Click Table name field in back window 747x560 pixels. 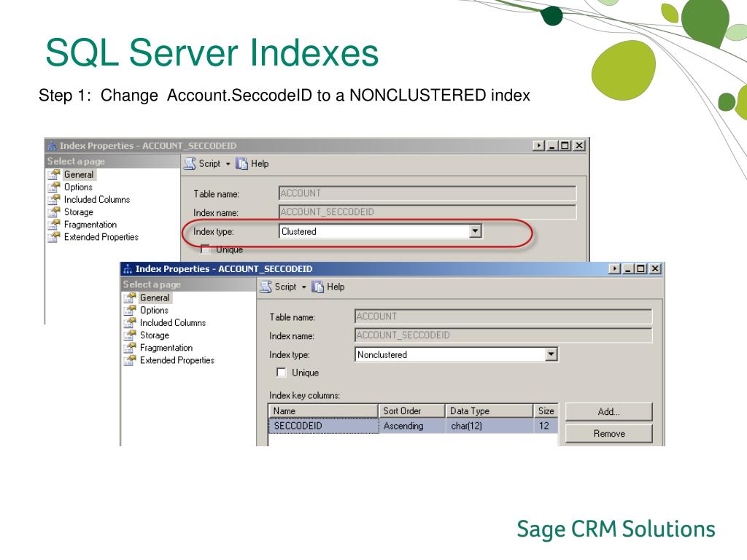pos(427,192)
